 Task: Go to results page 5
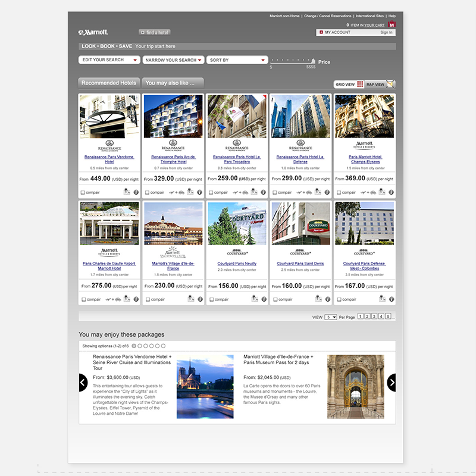(388, 317)
